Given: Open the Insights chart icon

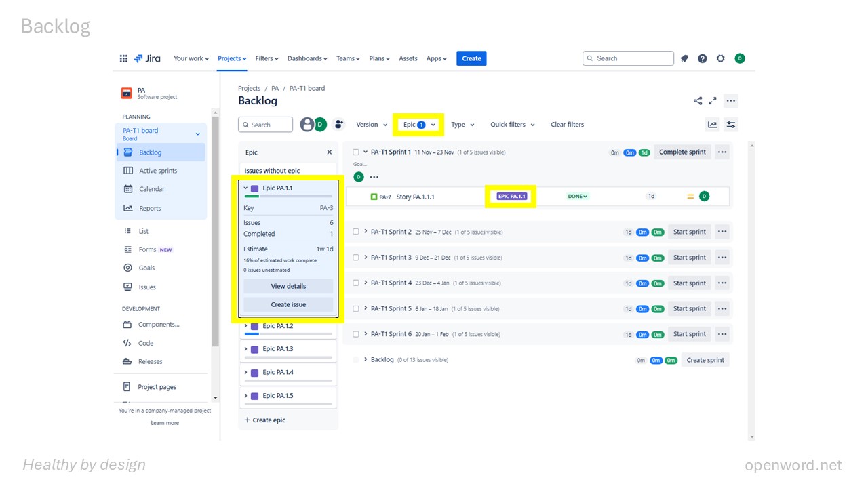Looking at the screenshot, I should (713, 124).
